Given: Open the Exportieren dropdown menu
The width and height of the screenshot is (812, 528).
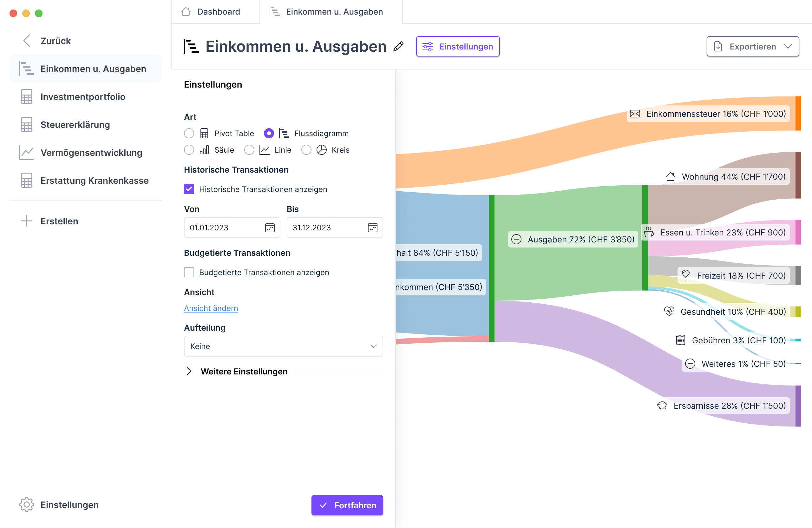Looking at the screenshot, I should pyautogui.click(x=753, y=46).
